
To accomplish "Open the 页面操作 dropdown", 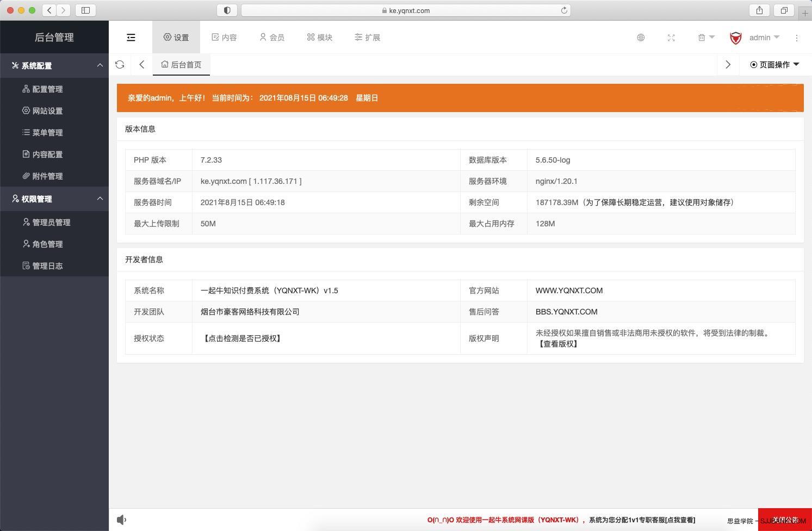I will click(774, 65).
